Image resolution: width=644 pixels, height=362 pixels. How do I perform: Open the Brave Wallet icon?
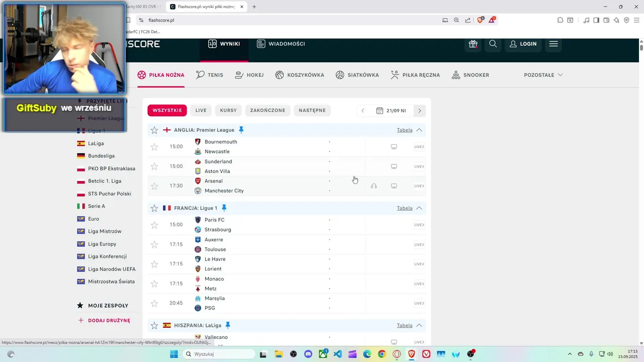point(606,20)
